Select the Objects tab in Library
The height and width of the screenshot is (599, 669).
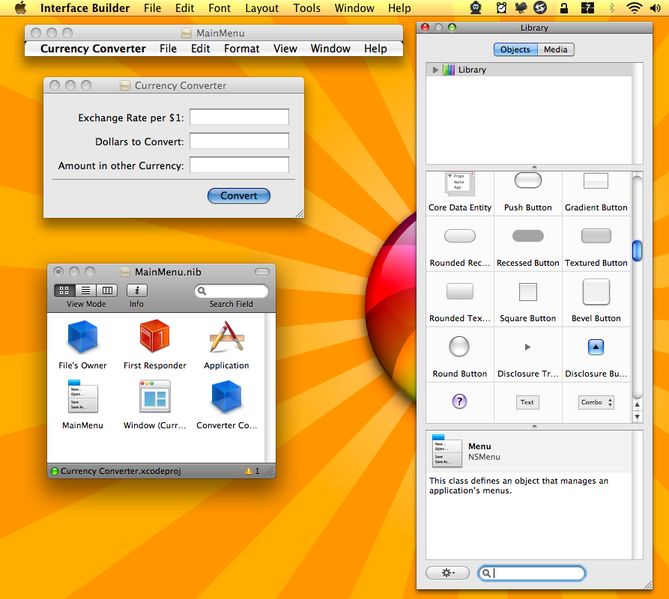click(x=515, y=49)
